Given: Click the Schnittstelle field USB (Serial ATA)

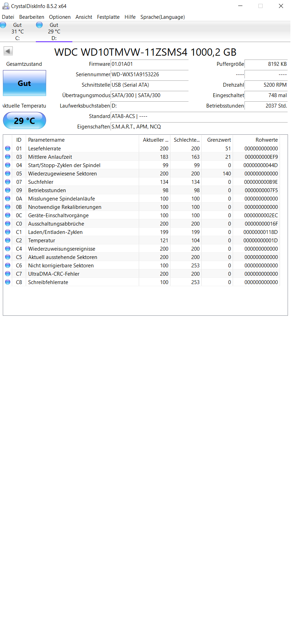Looking at the screenshot, I should [150, 85].
